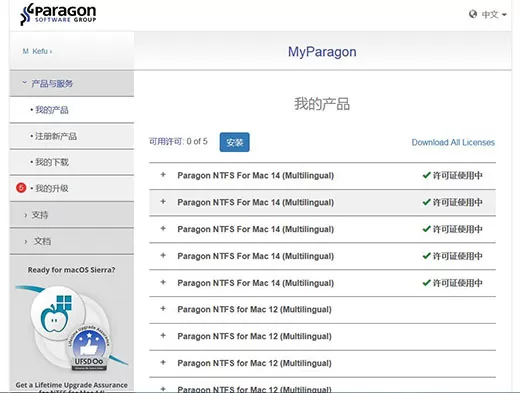
Task: Click 许可证使用中 status in fifth row
Action: point(457,283)
